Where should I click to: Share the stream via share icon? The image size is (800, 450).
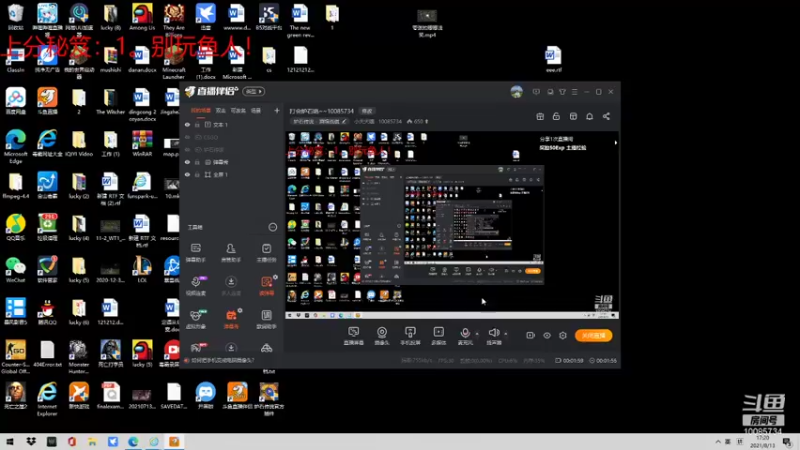click(606, 116)
